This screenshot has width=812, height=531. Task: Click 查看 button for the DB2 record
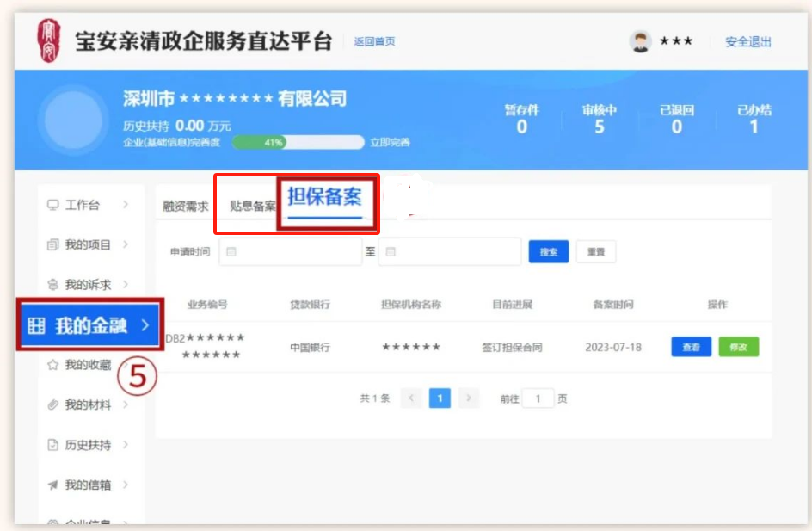tap(692, 347)
